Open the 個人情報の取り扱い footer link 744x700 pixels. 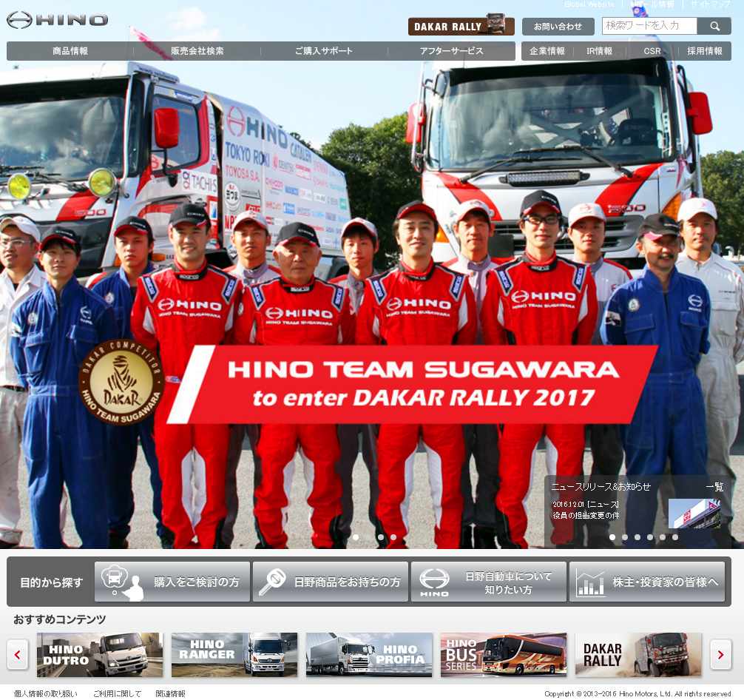pyautogui.click(x=45, y=693)
